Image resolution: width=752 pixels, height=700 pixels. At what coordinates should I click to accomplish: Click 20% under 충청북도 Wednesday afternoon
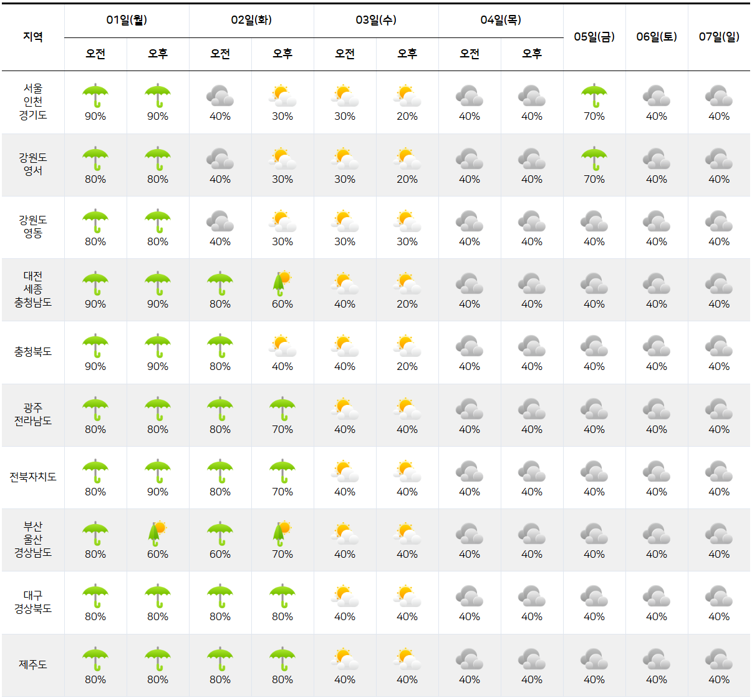tap(407, 366)
